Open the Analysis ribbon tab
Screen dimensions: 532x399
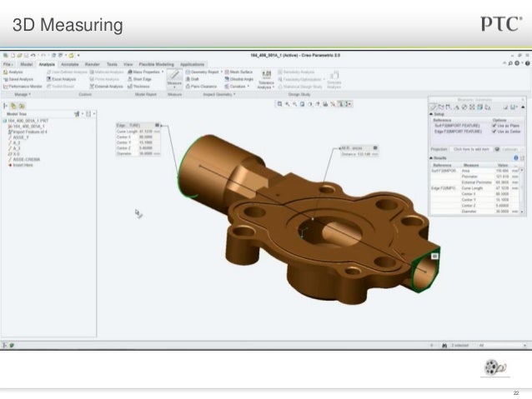pos(47,64)
